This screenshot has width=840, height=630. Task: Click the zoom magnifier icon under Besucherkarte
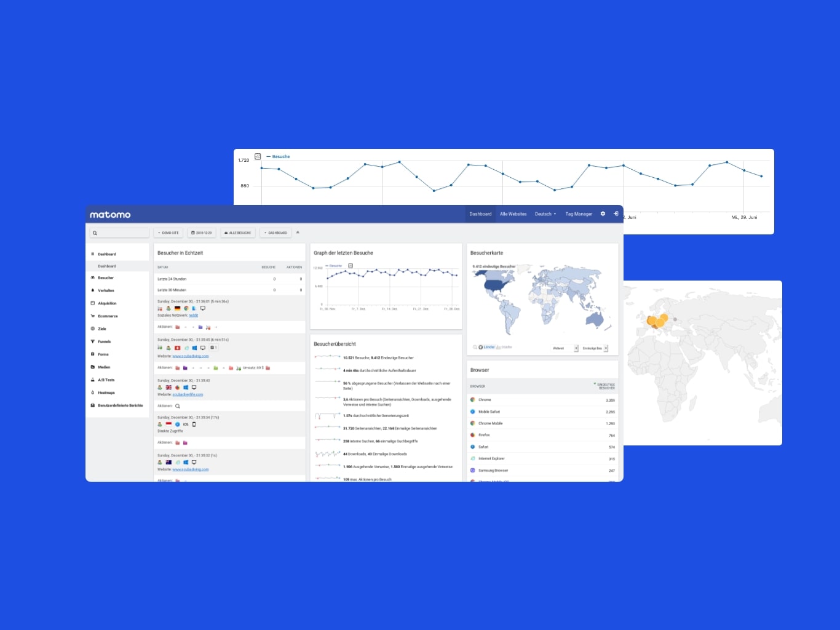click(x=475, y=348)
